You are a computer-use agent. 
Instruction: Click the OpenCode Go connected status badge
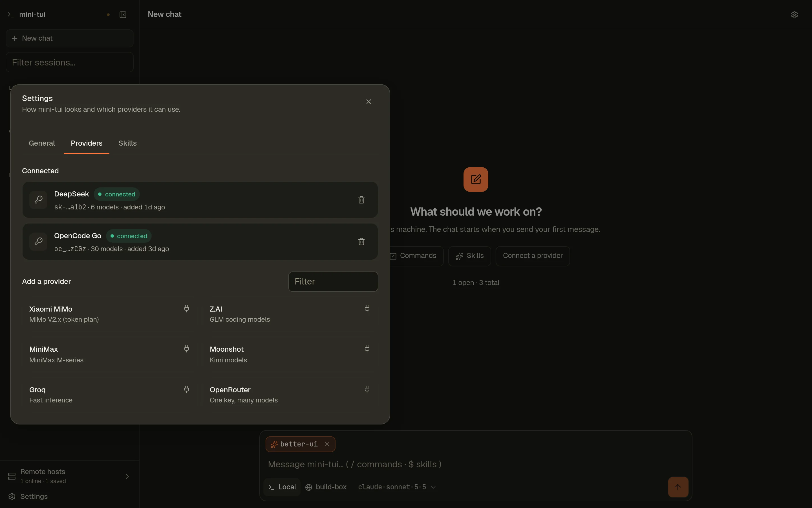point(129,236)
